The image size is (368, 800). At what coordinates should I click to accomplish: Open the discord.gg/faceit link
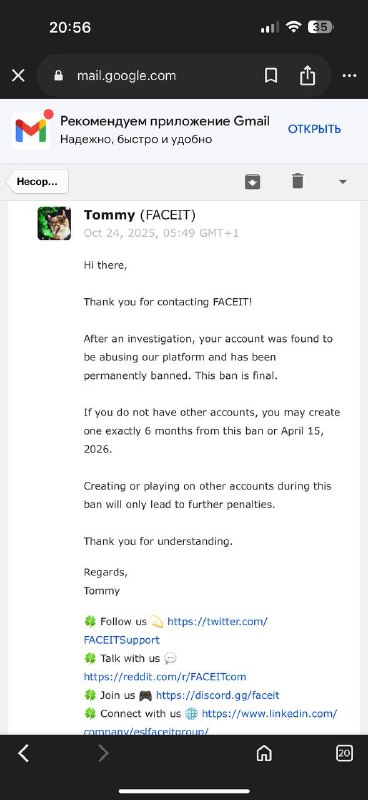pyautogui.click(x=217, y=695)
